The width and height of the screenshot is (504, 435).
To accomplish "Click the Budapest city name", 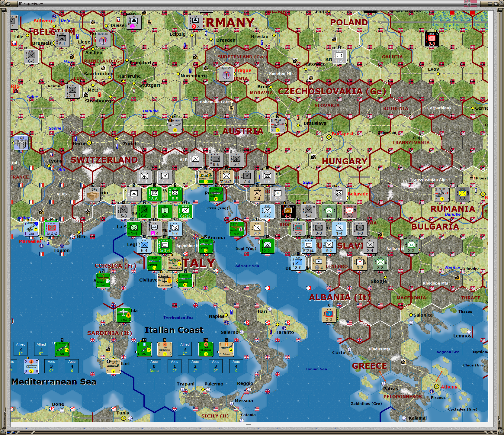I will pyautogui.click(x=342, y=134).
